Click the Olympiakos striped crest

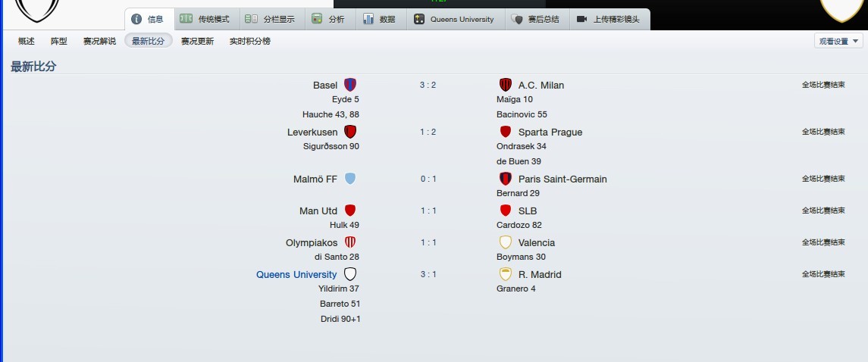click(x=349, y=242)
